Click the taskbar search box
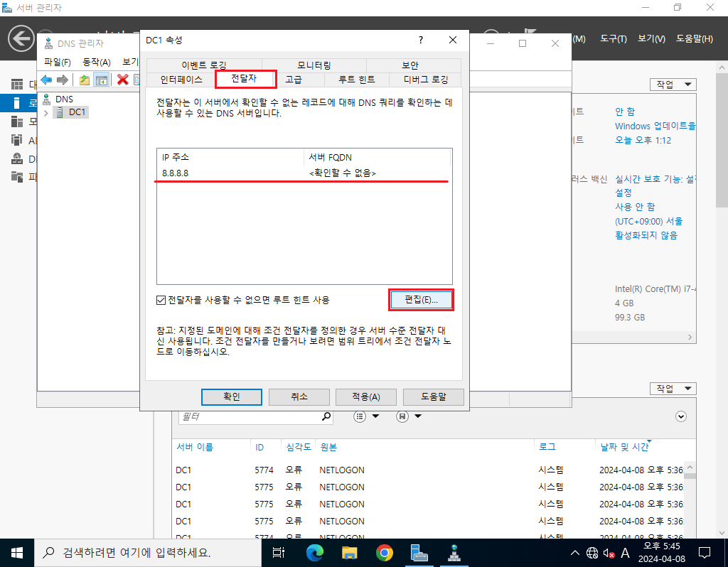The height and width of the screenshot is (567, 728). (148, 553)
